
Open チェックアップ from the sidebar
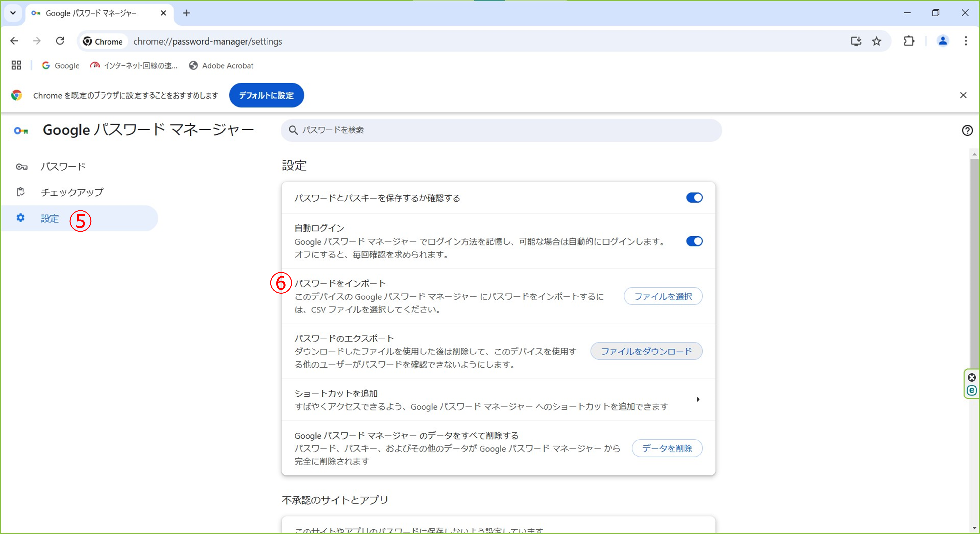point(72,192)
